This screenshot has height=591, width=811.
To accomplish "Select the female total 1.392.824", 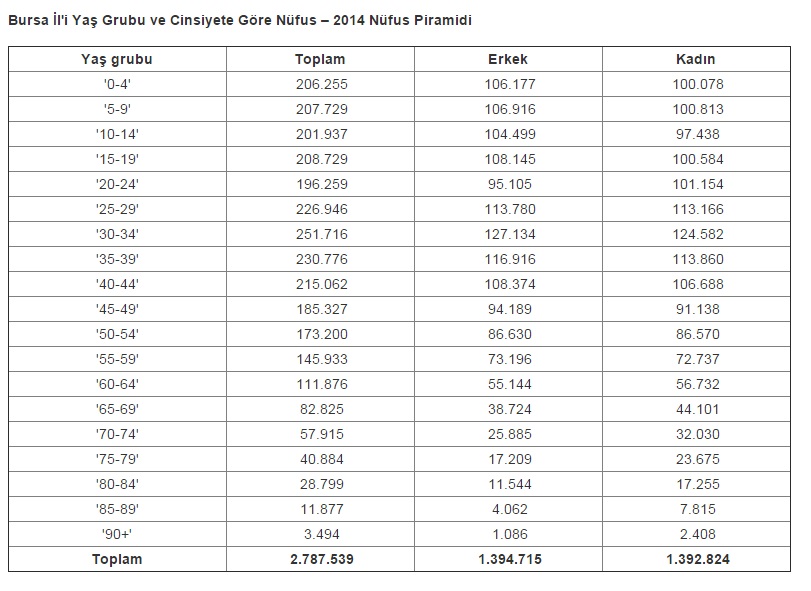I will [x=696, y=559].
